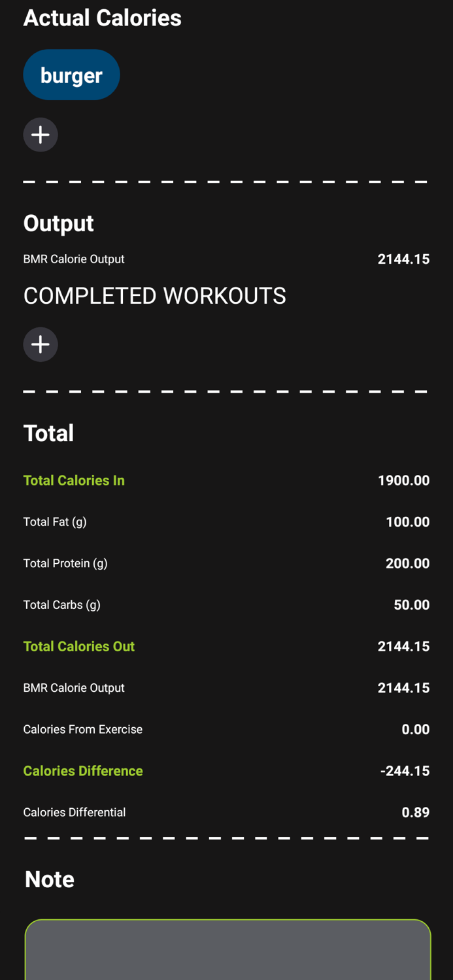Click the Calories From Exercise value
Screen dimensions: 453x980
(416, 729)
